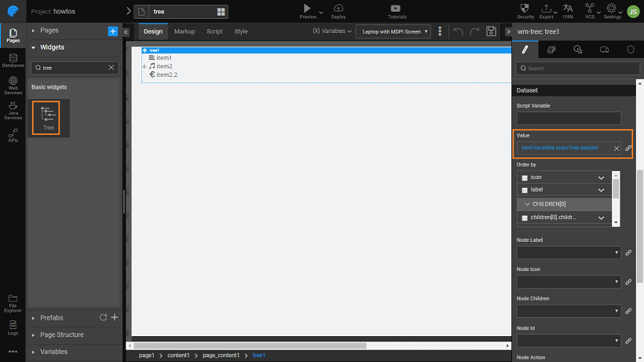Open Databases in the left sidebar
Image resolution: width=644 pixels, height=362 pixels.
click(13, 61)
